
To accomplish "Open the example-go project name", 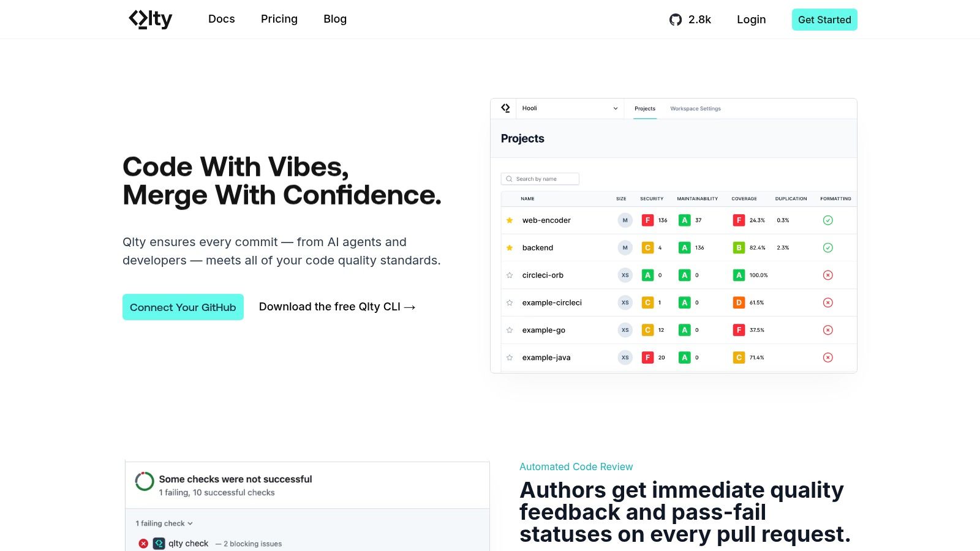I will pyautogui.click(x=544, y=330).
